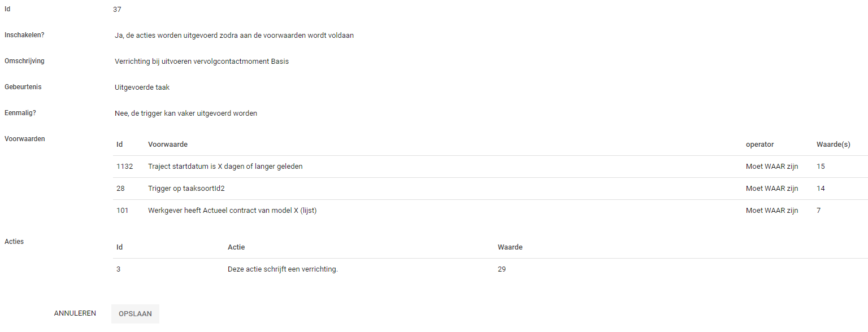Click the 'Werkgever heeft Actueel contract' condition
The image size is (868, 332).
pyautogui.click(x=232, y=211)
